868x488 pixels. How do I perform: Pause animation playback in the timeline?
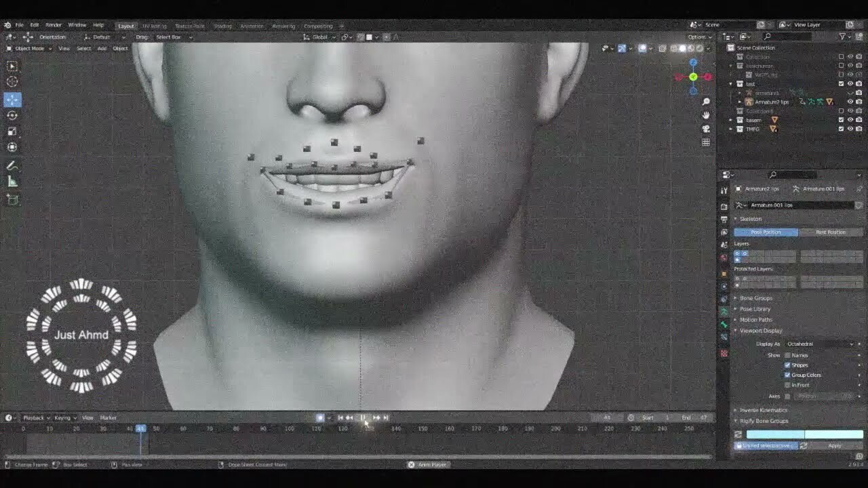coord(363,418)
